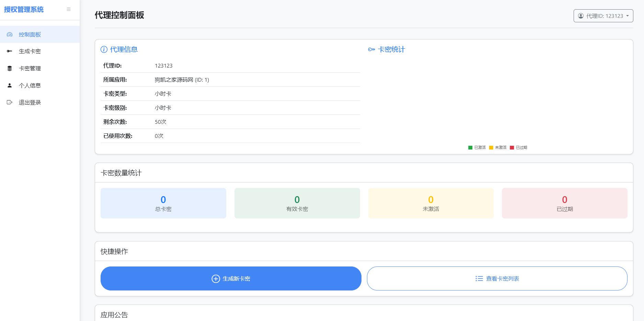Click the 代理控制面板 page heading

(119, 15)
